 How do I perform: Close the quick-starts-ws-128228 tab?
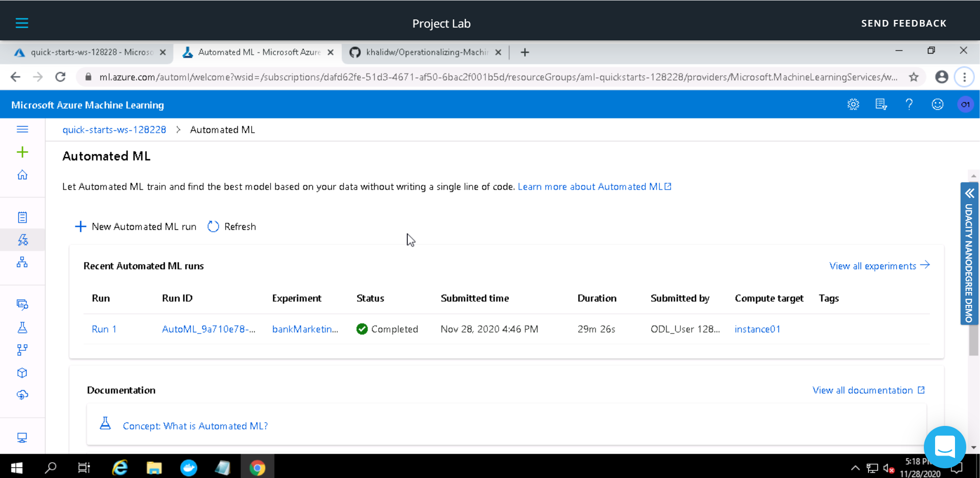163,52
